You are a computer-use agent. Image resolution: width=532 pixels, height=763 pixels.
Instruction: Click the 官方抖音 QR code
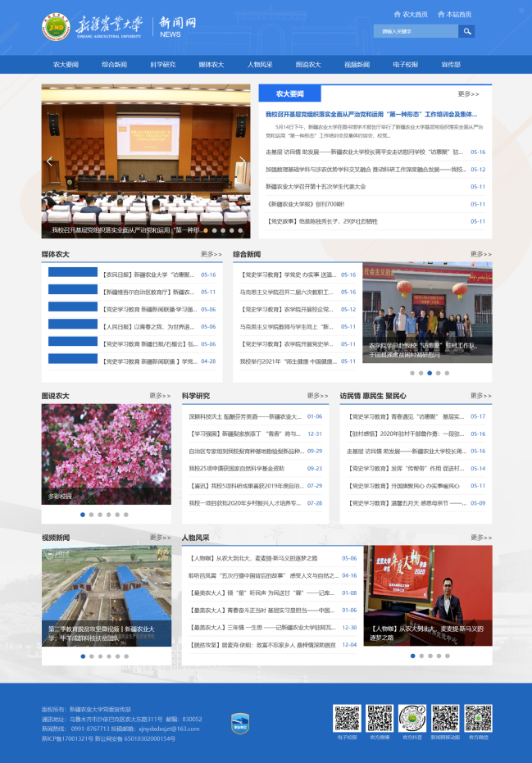(x=412, y=719)
